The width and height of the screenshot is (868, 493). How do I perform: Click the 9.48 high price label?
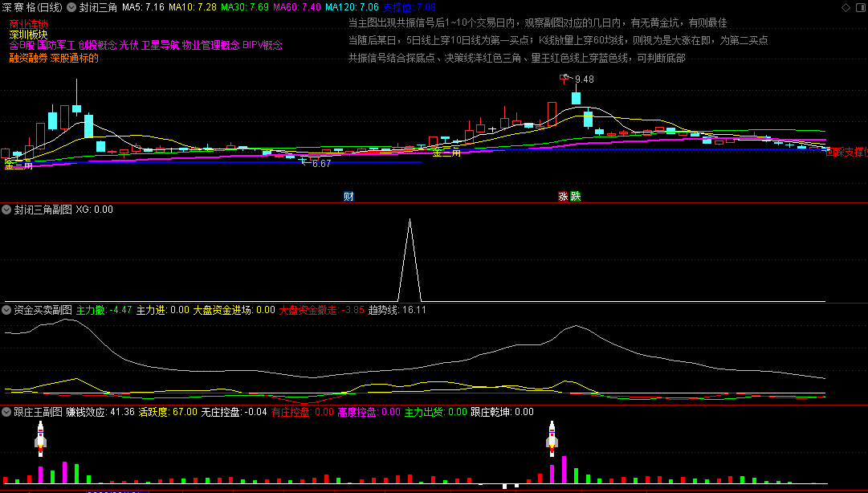584,79
